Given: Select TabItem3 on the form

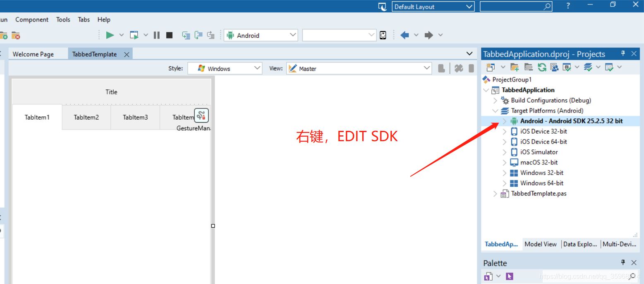Looking at the screenshot, I should tap(135, 117).
